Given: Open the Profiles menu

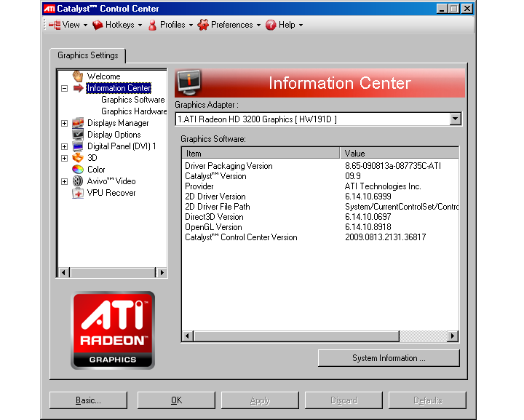Looking at the screenshot, I should tap(171, 25).
